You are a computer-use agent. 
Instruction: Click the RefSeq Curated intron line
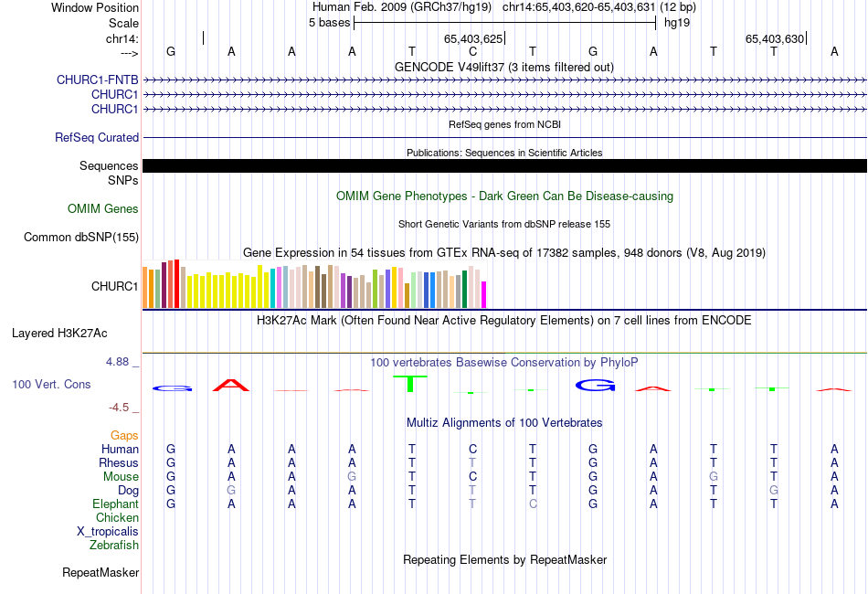[504, 137]
